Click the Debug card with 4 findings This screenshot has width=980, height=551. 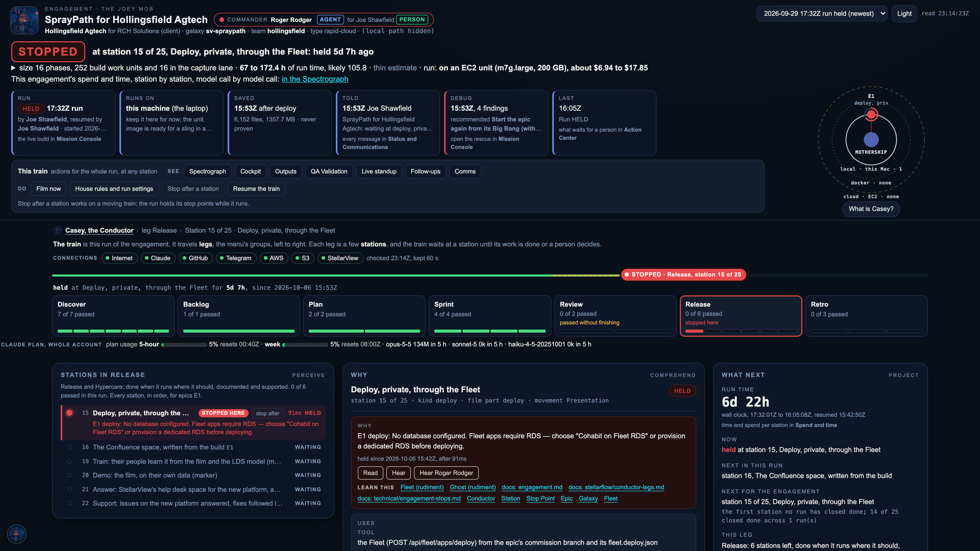coord(496,123)
